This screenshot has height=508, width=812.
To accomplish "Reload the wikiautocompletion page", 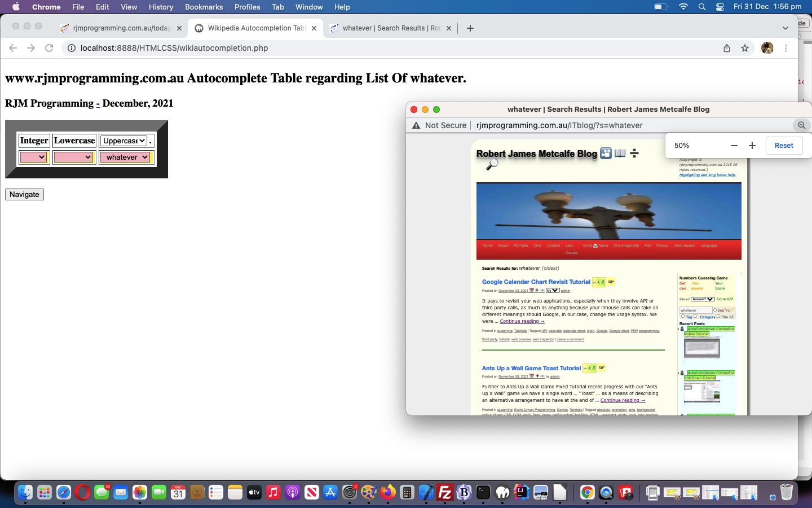I will 49,48.
